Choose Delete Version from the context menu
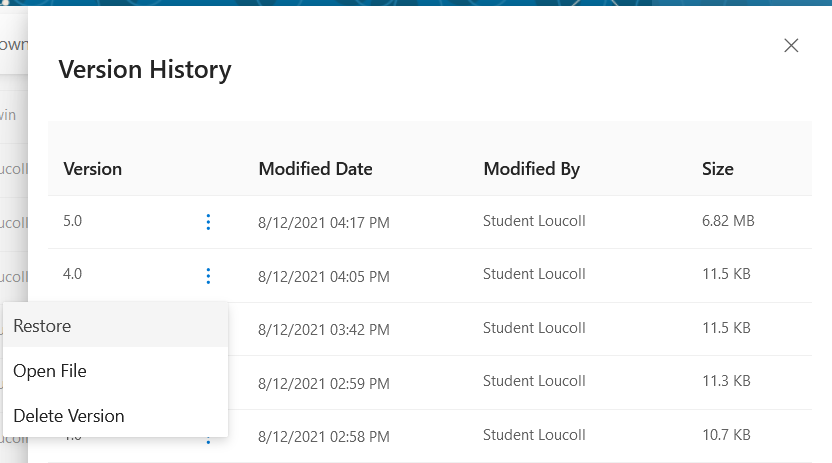832x463 pixels. [115, 416]
